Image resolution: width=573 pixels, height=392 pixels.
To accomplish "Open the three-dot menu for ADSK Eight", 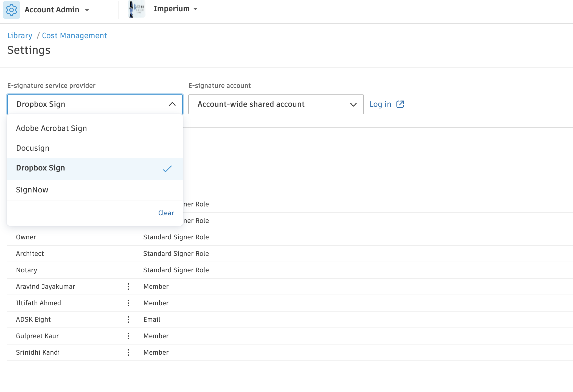I will tap(128, 320).
